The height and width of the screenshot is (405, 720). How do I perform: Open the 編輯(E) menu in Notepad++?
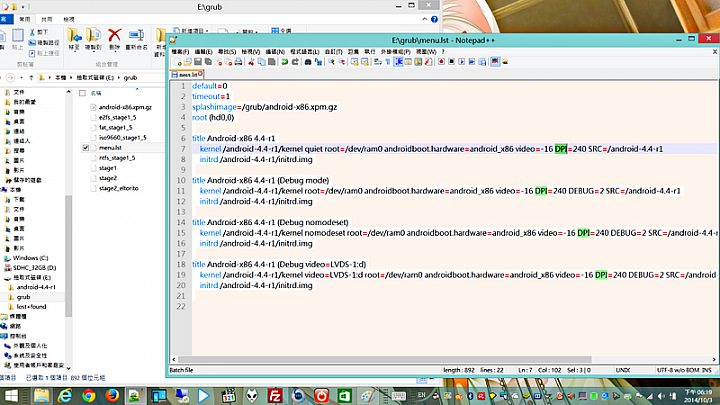[x=203, y=50]
